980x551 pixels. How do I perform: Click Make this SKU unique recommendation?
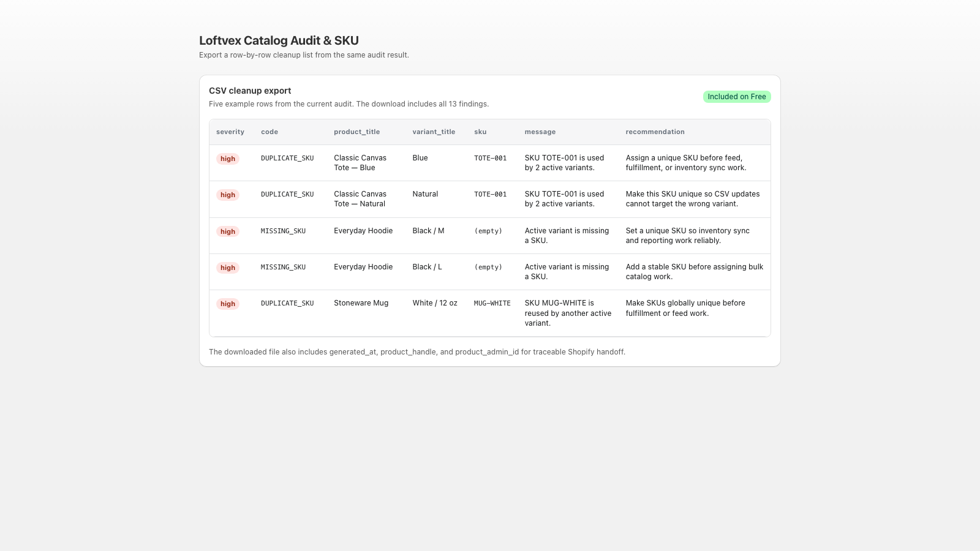point(693,199)
